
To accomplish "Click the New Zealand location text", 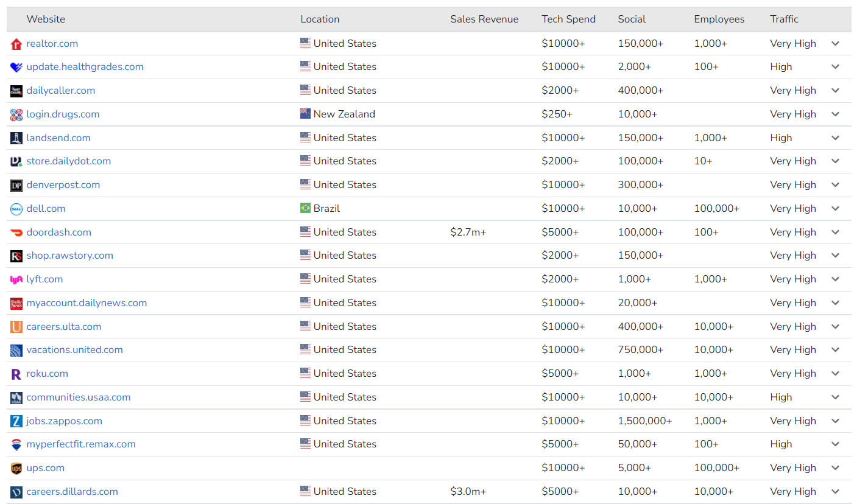I will (344, 114).
